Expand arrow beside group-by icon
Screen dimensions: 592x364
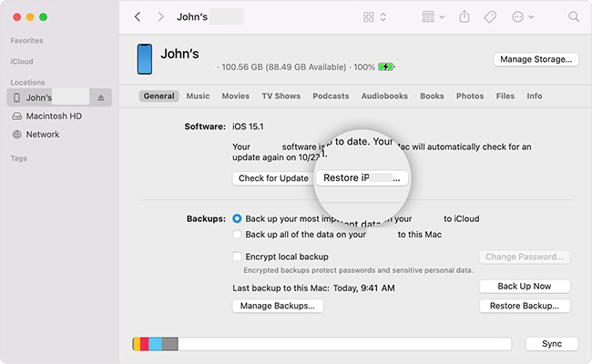(442, 17)
